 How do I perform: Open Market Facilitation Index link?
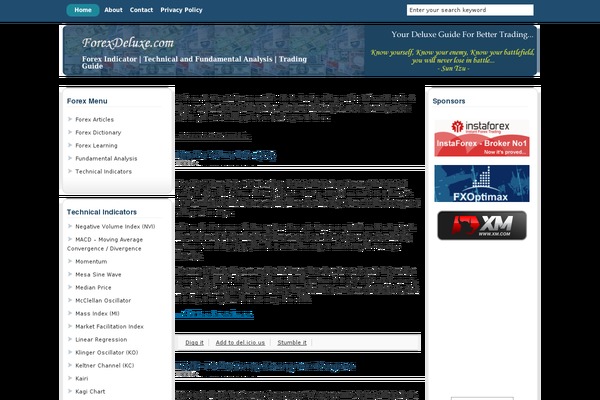109,327
